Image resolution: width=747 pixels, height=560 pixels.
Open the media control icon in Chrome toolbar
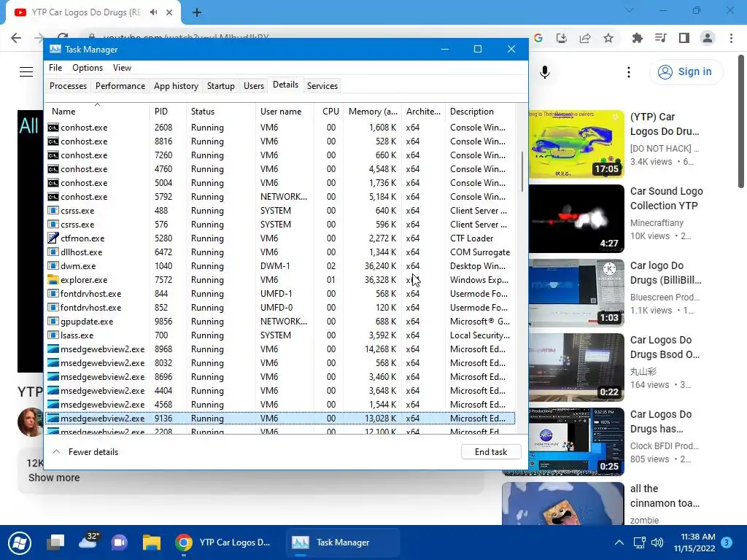(661, 38)
